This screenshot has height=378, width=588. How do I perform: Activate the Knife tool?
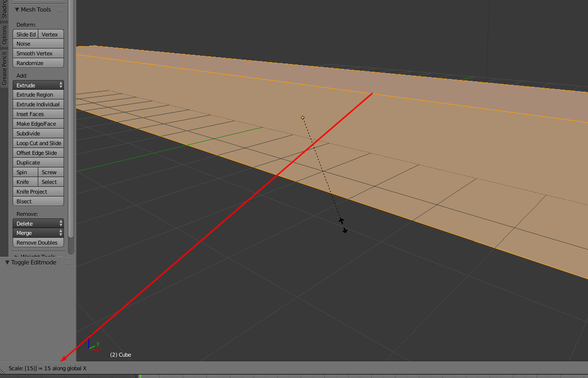click(26, 182)
